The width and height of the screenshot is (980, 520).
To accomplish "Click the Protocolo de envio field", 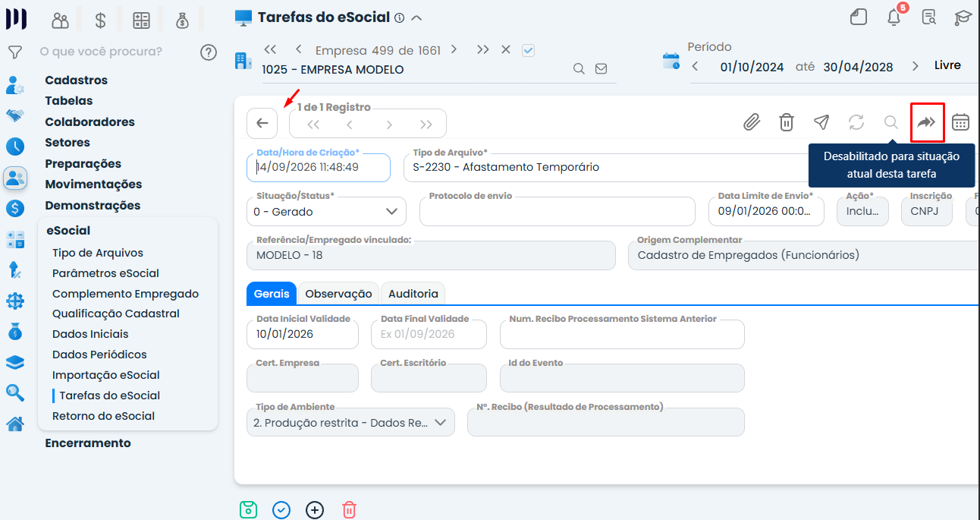I will [x=558, y=211].
